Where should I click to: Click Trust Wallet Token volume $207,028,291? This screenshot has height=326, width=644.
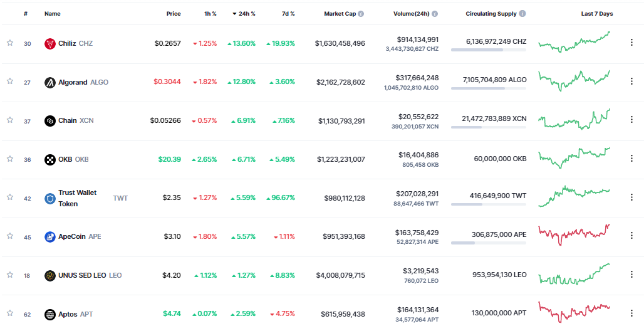point(418,193)
